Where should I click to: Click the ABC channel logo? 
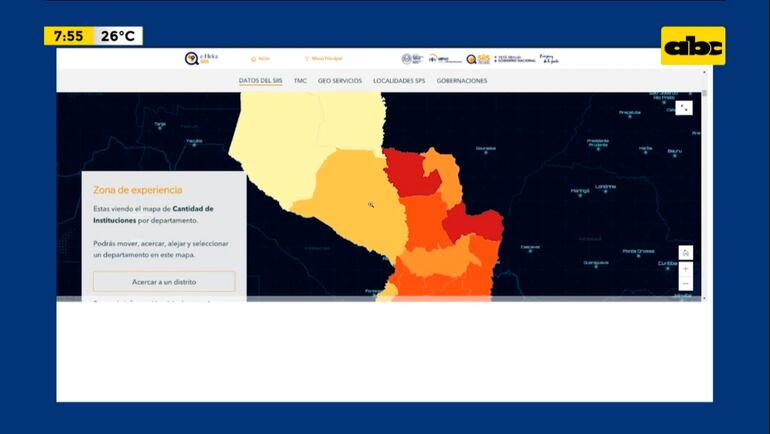(x=693, y=46)
